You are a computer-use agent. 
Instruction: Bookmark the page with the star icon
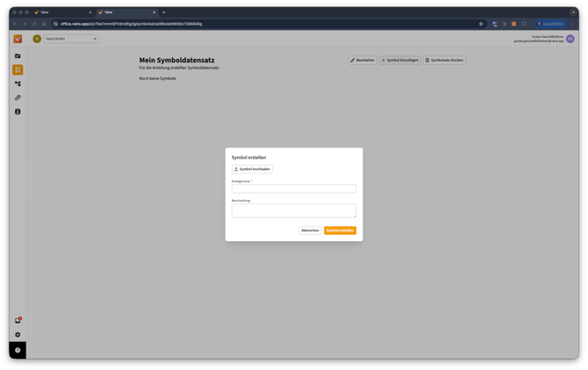click(481, 24)
